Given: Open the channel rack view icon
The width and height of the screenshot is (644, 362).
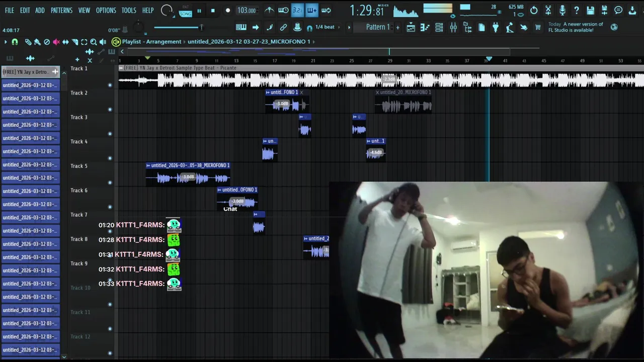Looking at the screenshot, I should point(439,27).
